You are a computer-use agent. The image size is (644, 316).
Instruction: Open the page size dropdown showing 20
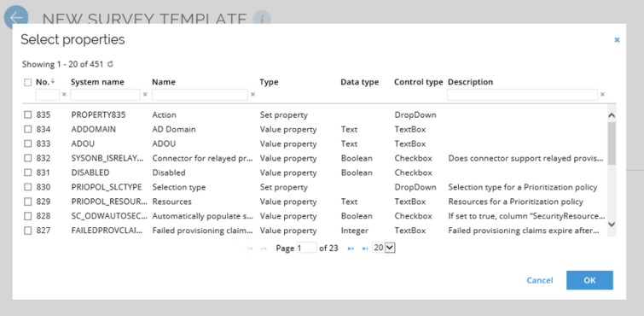pyautogui.click(x=384, y=248)
